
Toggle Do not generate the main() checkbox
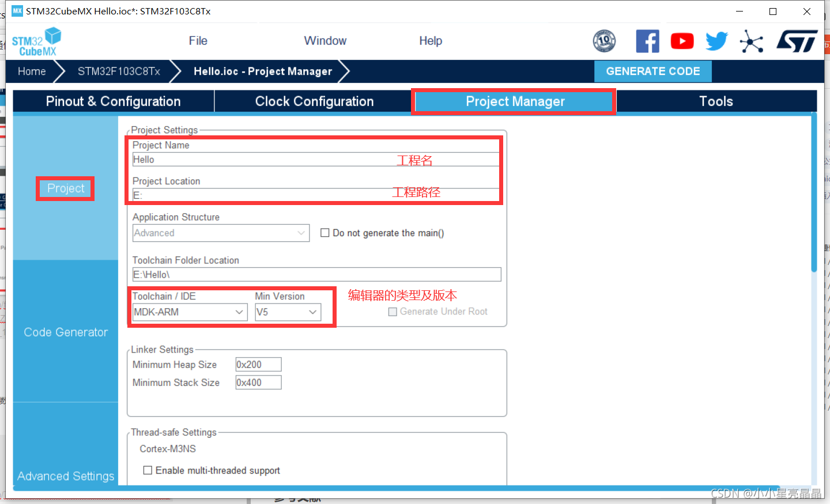(x=325, y=233)
